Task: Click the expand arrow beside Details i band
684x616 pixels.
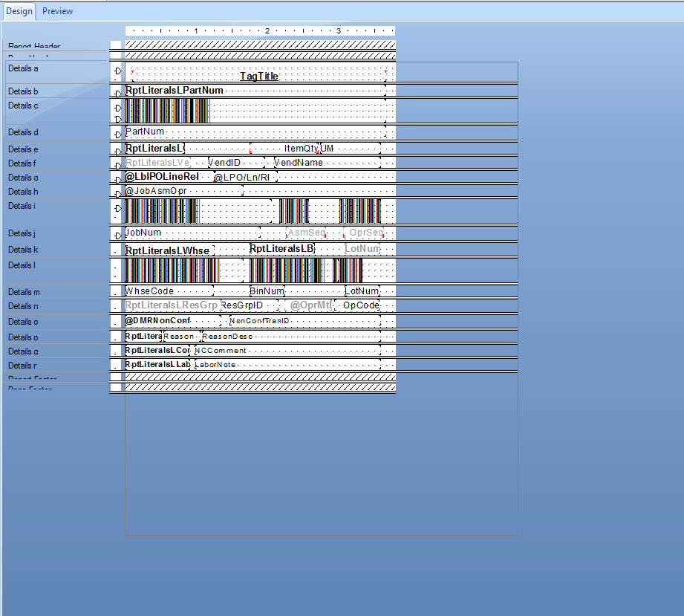Action: (x=117, y=209)
